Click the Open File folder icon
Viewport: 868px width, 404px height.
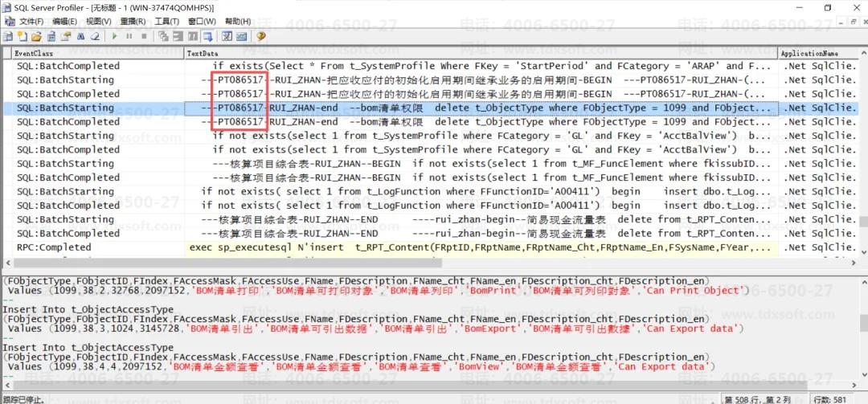tap(36, 36)
